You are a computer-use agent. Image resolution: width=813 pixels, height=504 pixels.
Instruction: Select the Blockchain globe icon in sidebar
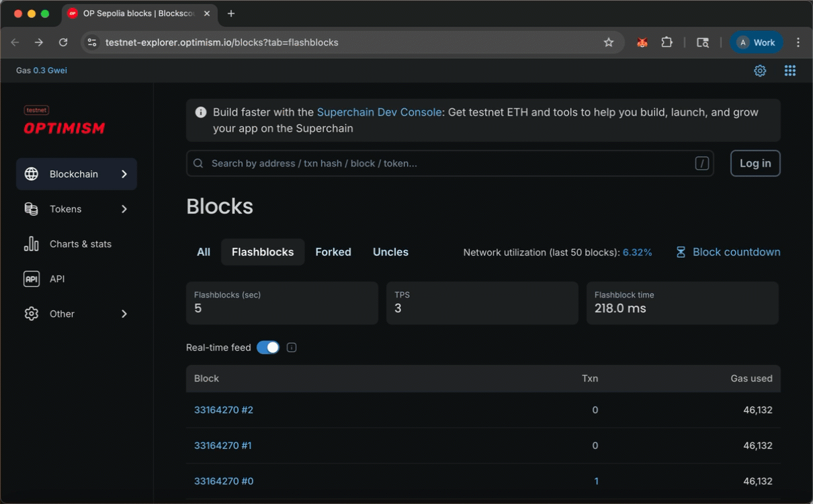31,173
